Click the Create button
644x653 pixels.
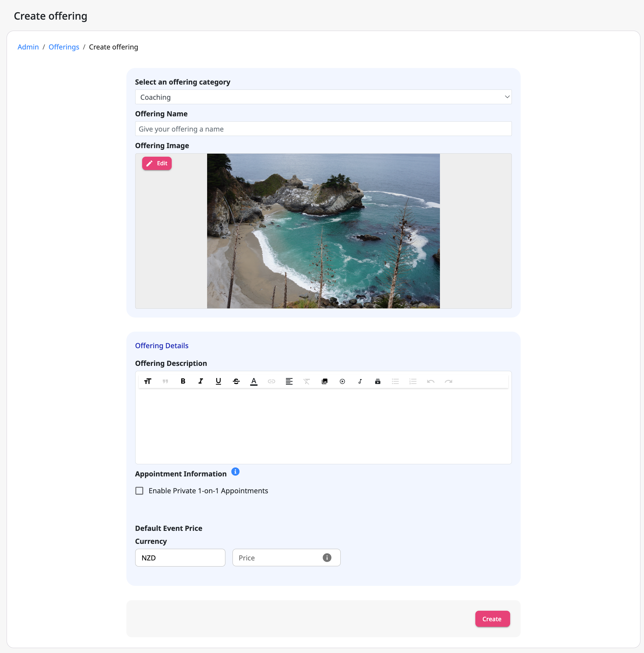[492, 619]
